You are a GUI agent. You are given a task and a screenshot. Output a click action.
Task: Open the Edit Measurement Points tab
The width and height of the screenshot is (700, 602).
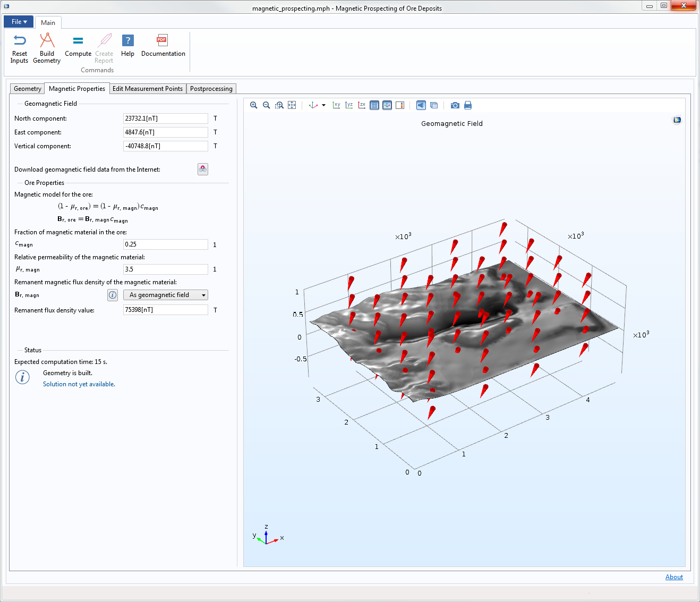[x=148, y=89]
